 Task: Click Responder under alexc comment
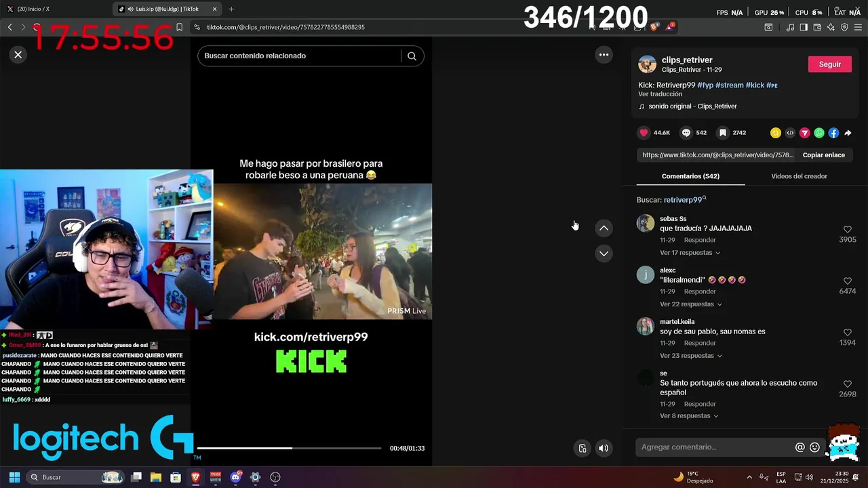pyautogui.click(x=700, y=291)
